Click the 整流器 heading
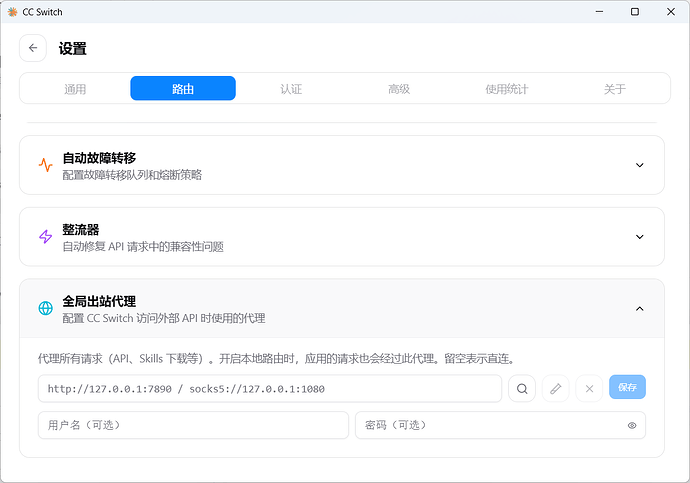Viewport: 690px width, 483px height. tap(81, 230)
